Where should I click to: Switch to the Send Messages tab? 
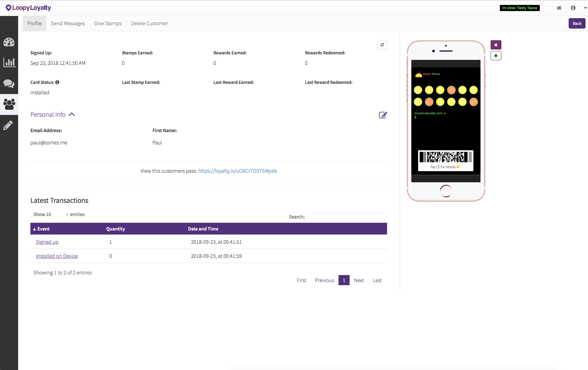pos(68,23)
